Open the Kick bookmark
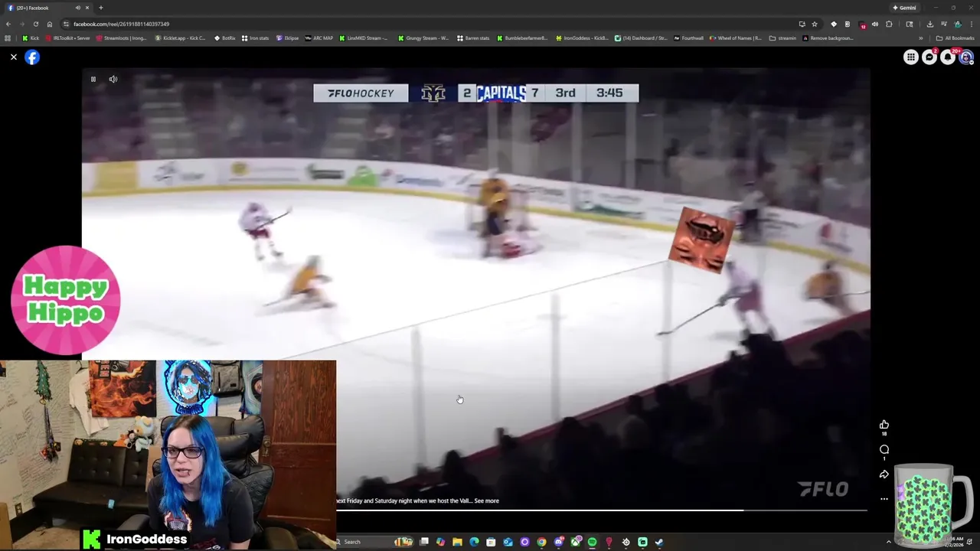Viewport: 980px width, 551px height. [31, 37]
